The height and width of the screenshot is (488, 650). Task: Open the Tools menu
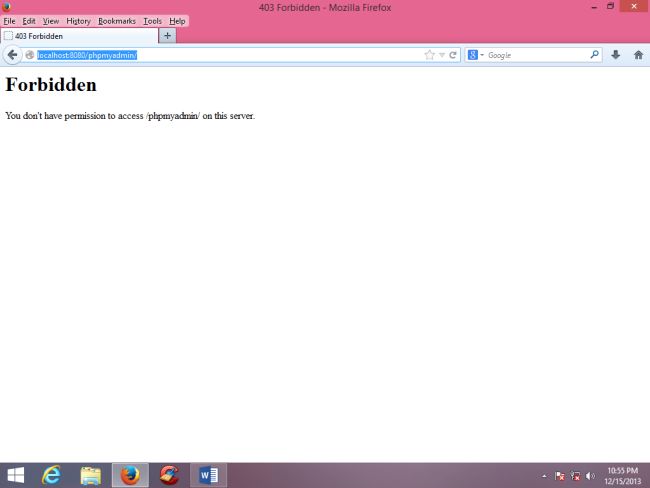point(152,21)
